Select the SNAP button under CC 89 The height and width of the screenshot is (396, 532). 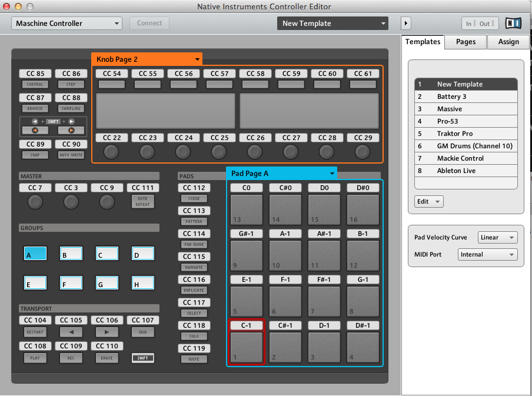(35, 155)
